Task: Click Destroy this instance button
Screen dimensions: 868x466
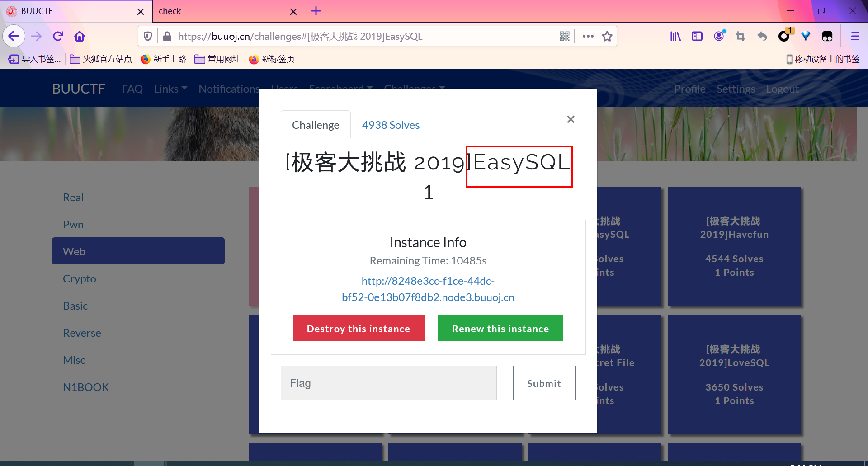Action: pyautogui.click(x=359, y=328)
